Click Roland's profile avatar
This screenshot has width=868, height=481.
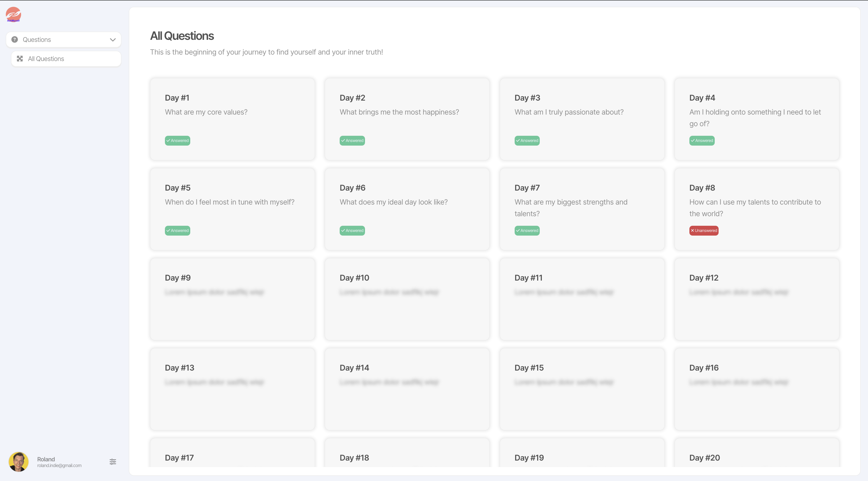coord(19,461)
